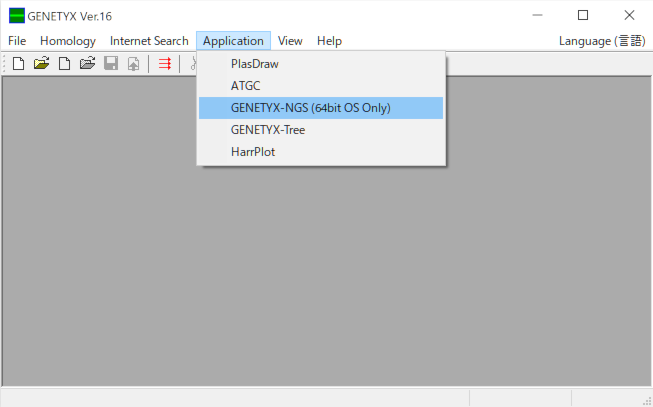This screenshot has height=407, width=653.
Task: Click the grayed upload arrow icon beside save
Action: click(x=132, y=64)
